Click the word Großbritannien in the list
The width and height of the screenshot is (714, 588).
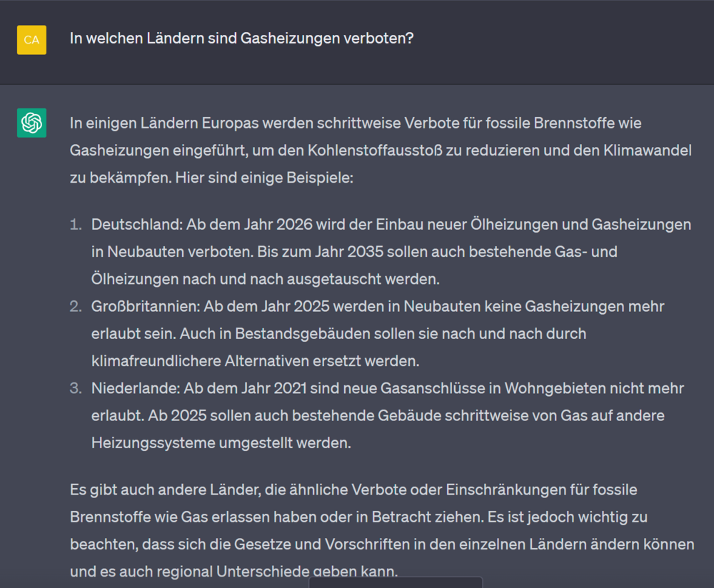(x=145, y=307)
